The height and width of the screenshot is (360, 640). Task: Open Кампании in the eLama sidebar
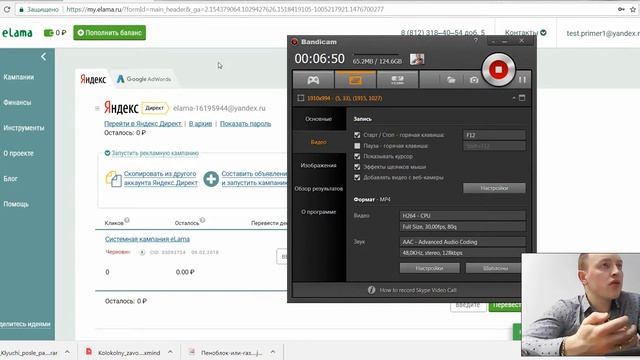pyautogui.click(x=19, y=77)
